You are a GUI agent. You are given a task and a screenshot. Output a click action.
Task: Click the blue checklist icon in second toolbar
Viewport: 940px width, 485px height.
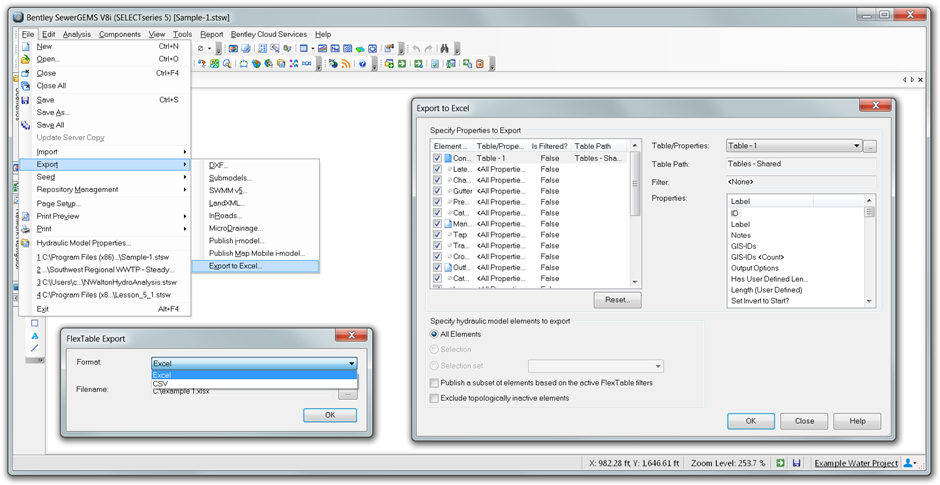click(x=435, y=64)
